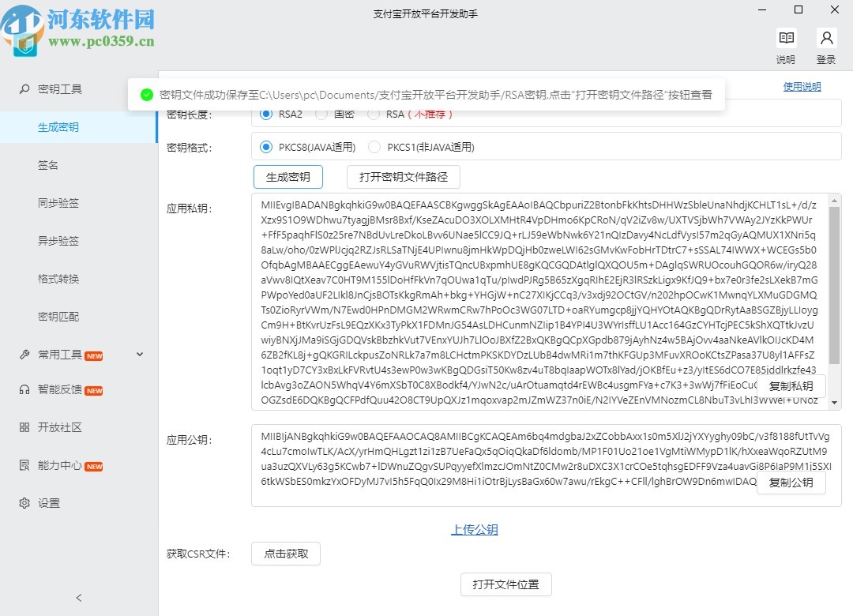853x616 pixels.
Task: Click the 常用工具 menu label
Action: click(x=60, y=355)
